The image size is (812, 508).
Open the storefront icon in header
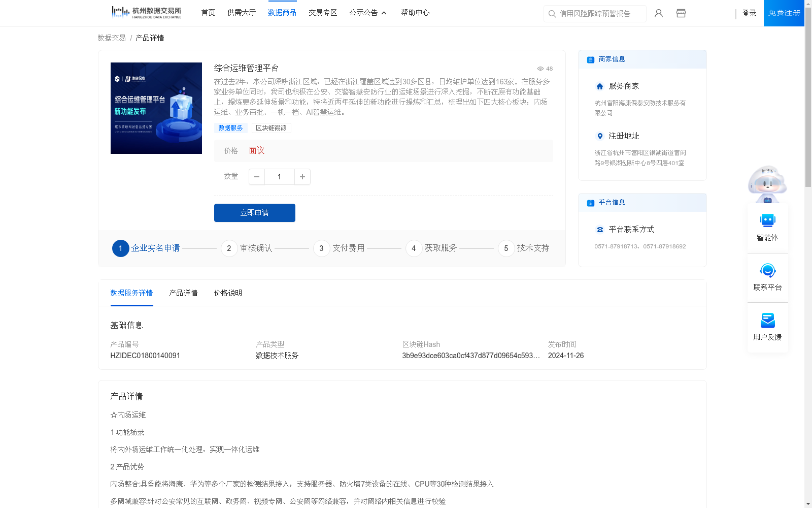681,13
